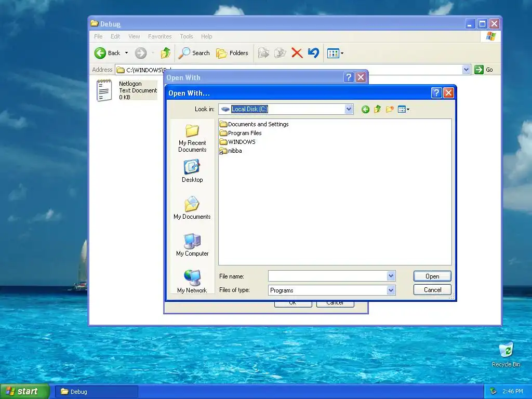Maximize the Debug window
532x399 pixels.
pyautogui.click(x=482, y=24)
